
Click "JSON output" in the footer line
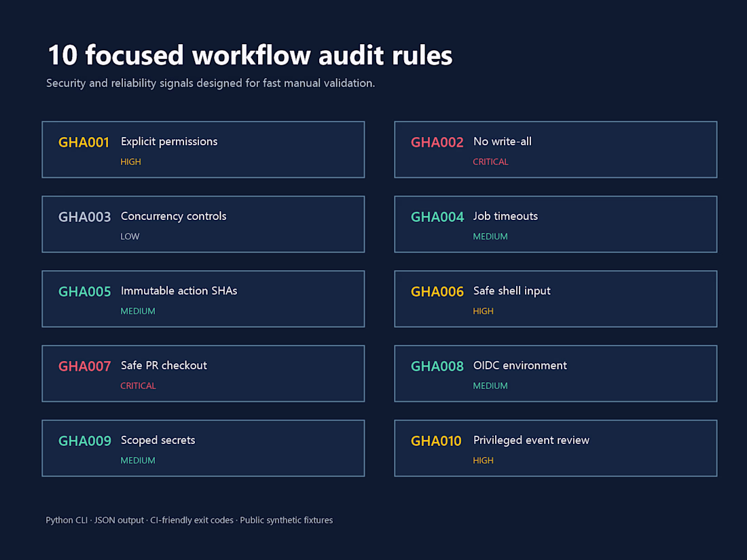[x=119, y=521]
